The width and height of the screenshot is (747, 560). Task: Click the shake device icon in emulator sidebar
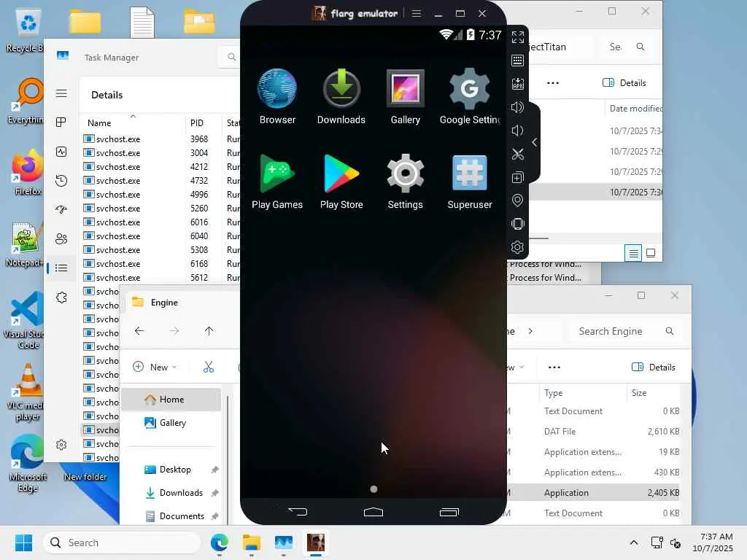point(518,223)
